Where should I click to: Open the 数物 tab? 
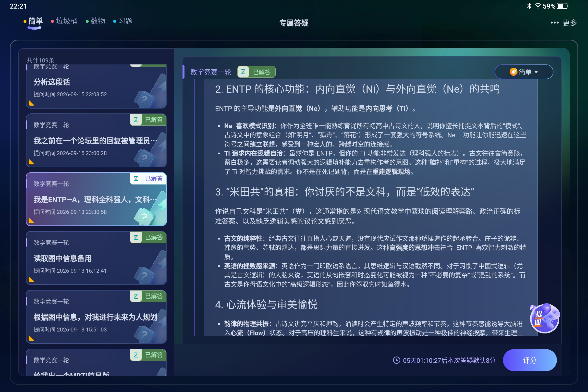click(96, 21)
